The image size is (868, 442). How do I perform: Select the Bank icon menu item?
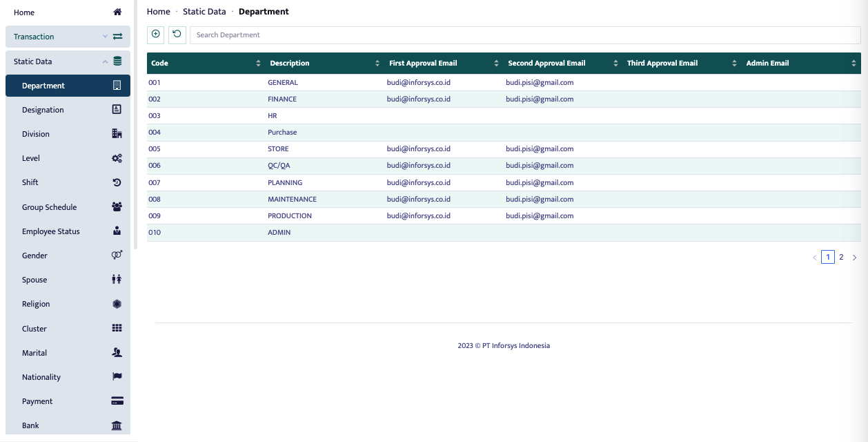coord(117,425)
